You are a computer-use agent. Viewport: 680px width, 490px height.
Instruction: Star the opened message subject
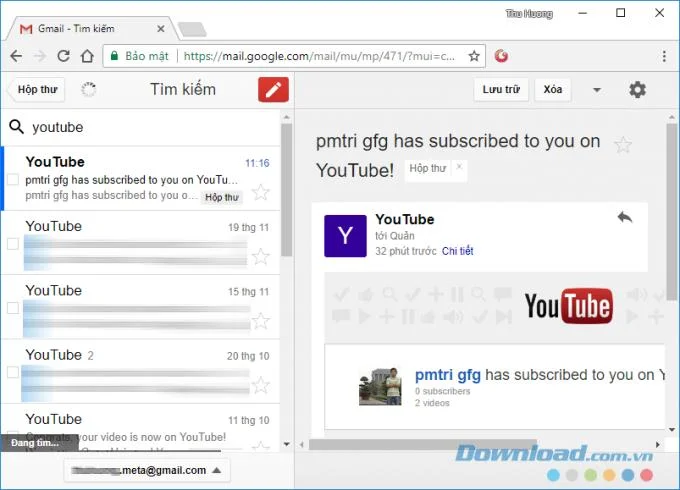(x=623, y=145)
